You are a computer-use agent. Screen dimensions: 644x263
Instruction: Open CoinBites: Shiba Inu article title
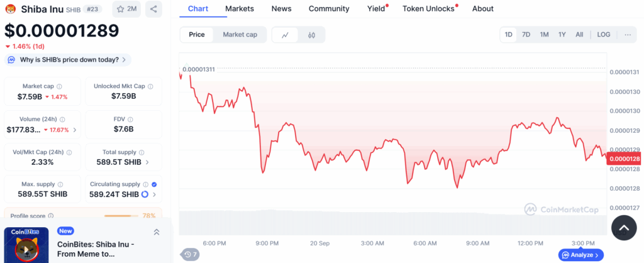tap(96, 249)
